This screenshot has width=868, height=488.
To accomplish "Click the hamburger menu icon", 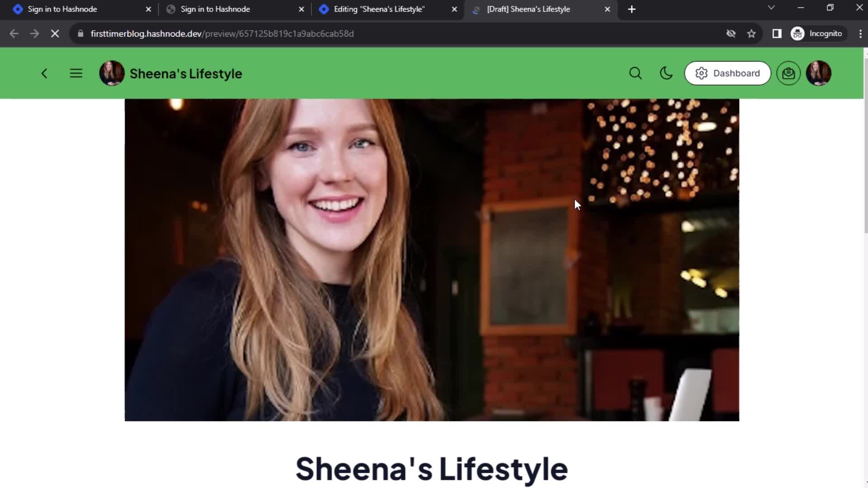I will pyautogui.click(x=75, y=73).
